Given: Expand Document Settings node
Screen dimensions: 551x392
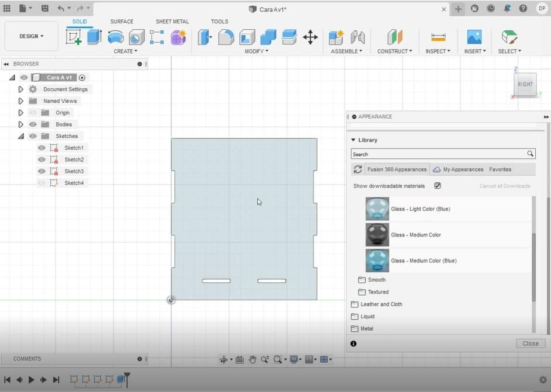Looking at the screenshot, I should (20, 89).
